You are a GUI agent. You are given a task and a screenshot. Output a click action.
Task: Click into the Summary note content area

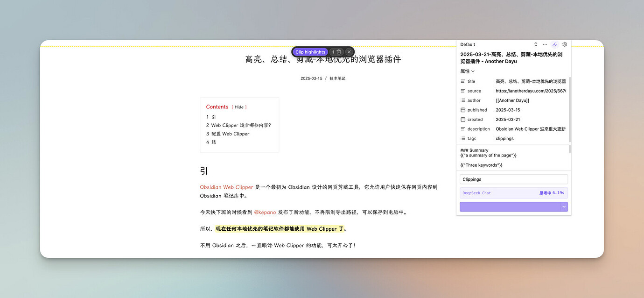click(512, 158)
